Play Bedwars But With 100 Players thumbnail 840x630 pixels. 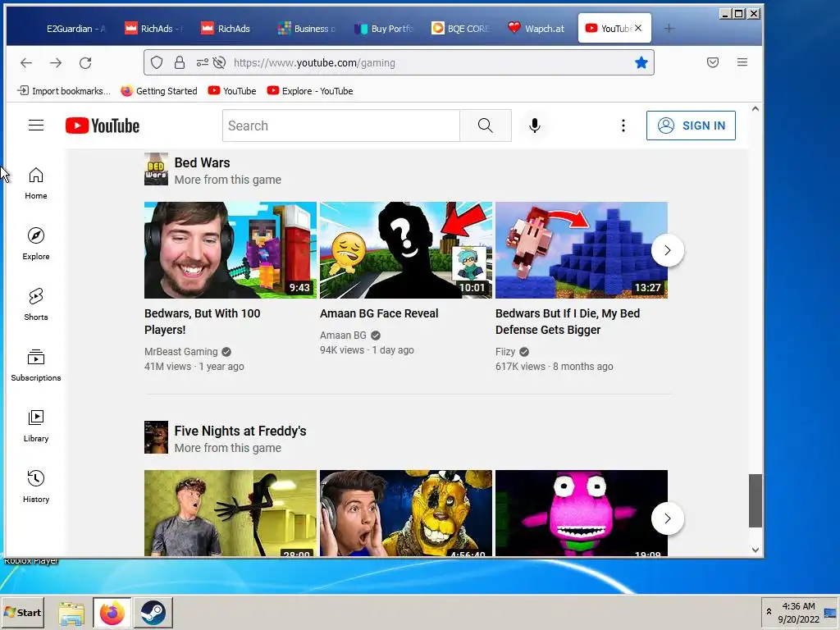(231, 250)
